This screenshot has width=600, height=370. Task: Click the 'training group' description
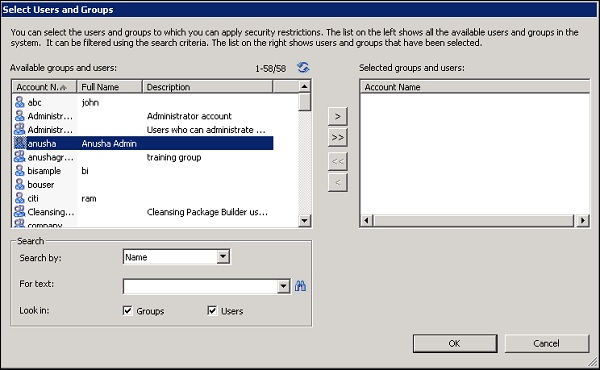pos(174,157)
